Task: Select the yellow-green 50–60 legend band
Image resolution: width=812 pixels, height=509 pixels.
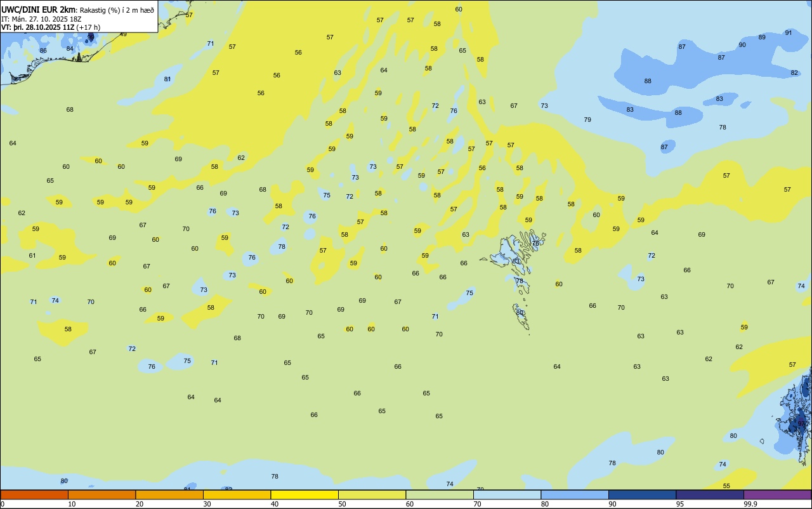Action: 372,494
